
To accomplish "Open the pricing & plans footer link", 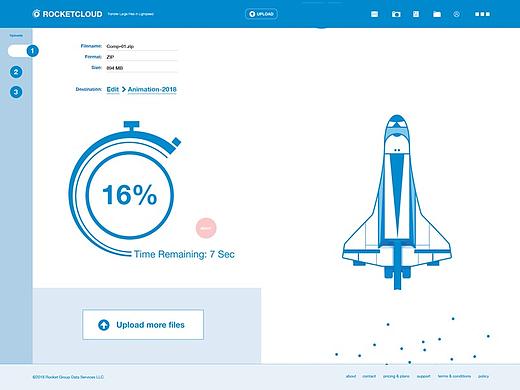I will click(396, 376).
